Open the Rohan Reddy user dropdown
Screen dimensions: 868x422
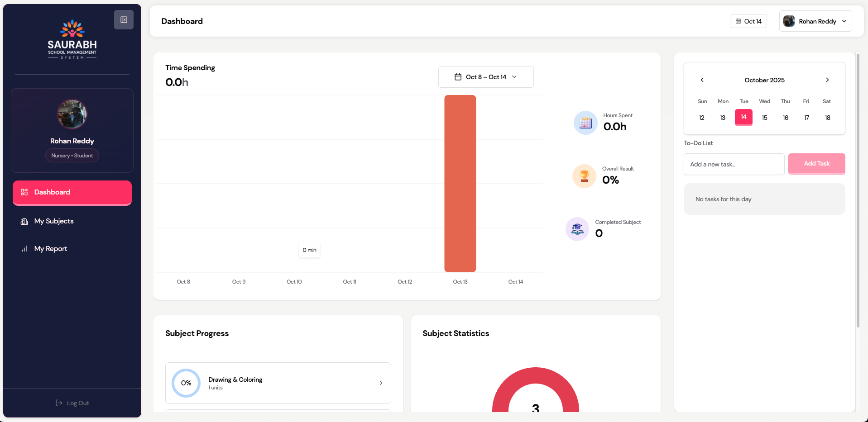[x=815, y=21]
